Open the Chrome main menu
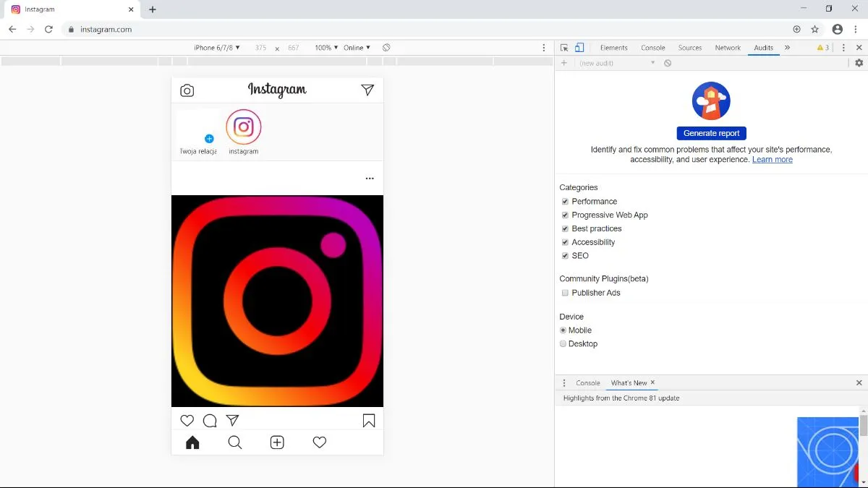868x488 pixels. pyautogui.click(x=856, y=30)
